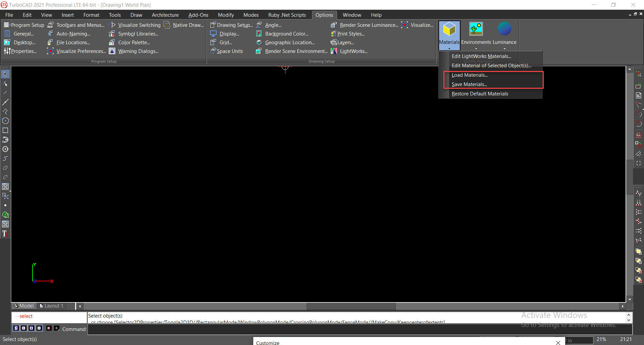Toggle the first command bar list button
644x345 pixels.
pyautogui.click(x=16, y=328)
